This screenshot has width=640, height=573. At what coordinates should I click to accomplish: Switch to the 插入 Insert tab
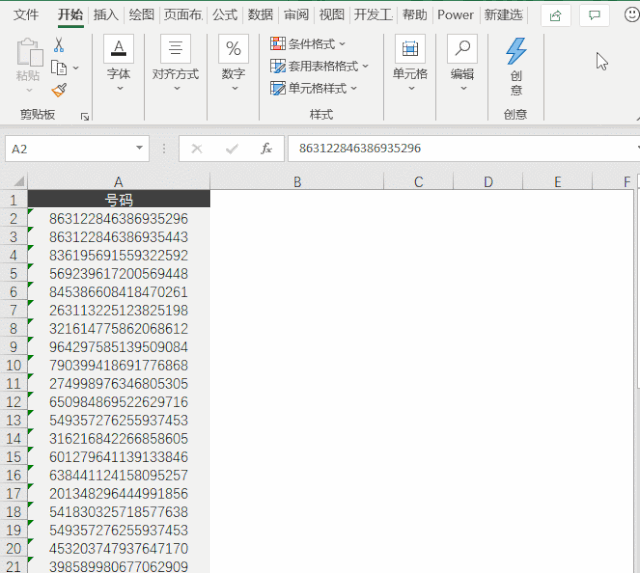pyautogui.click(x=106, y=15)
